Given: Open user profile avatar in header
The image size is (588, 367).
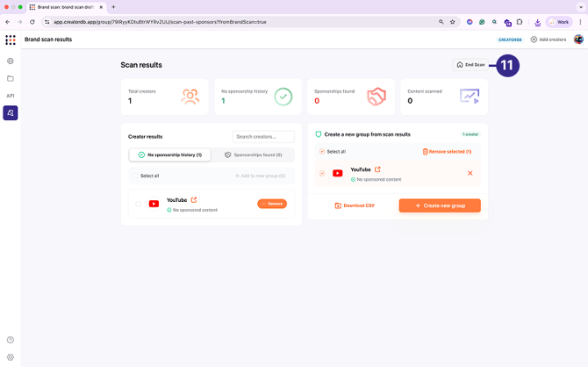Looking at the screenshot, I should (x=578, y=40).
